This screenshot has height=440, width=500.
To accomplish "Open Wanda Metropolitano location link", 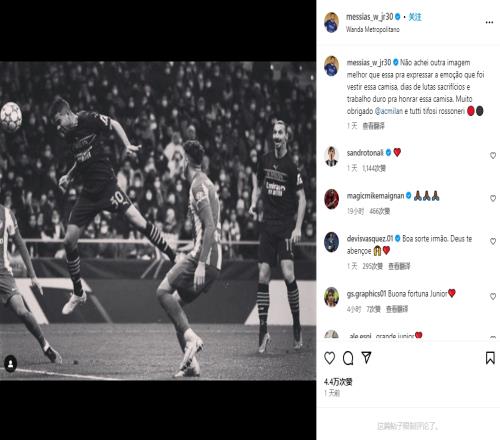I will pos(373,29).
